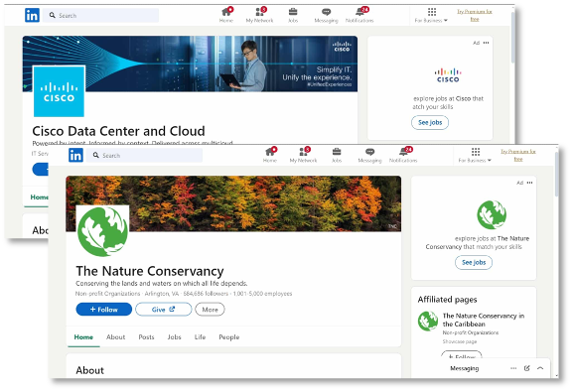Click 1,001-5,000 employees text
573x392 pixels.
(x=262, y=294)
